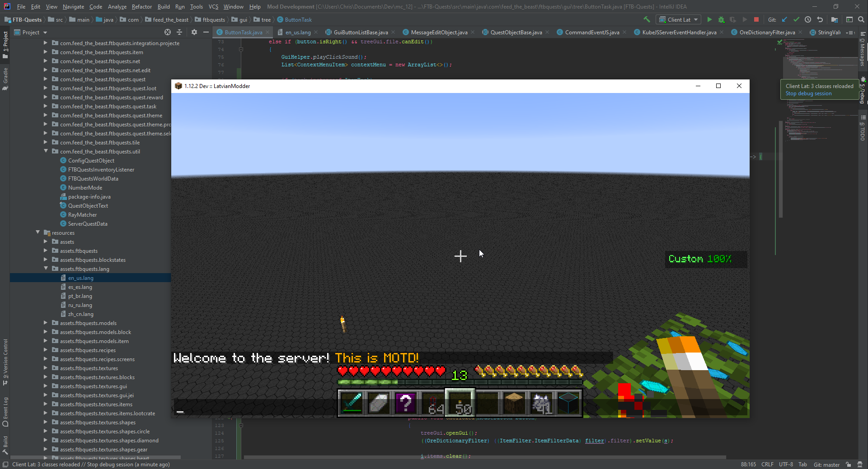Screen dimensions: 868x469
Task: Open the Refactor menu
Action: coord(141,7)
